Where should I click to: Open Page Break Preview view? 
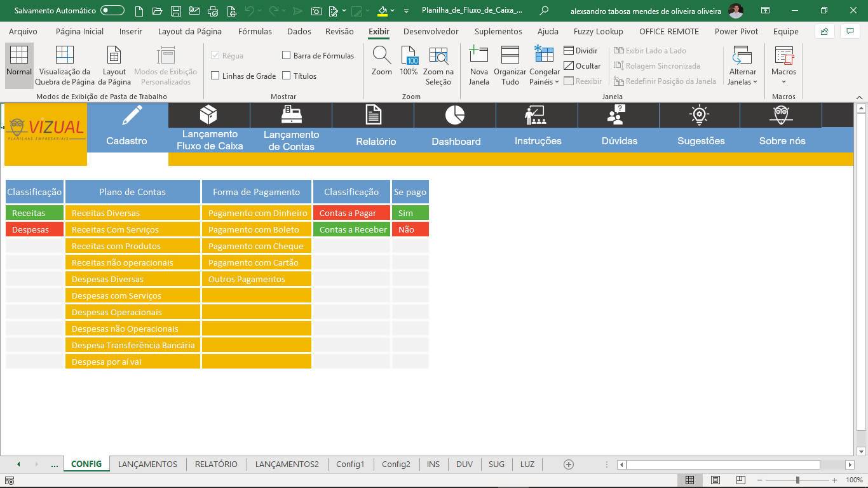click(x=65, y=65)
